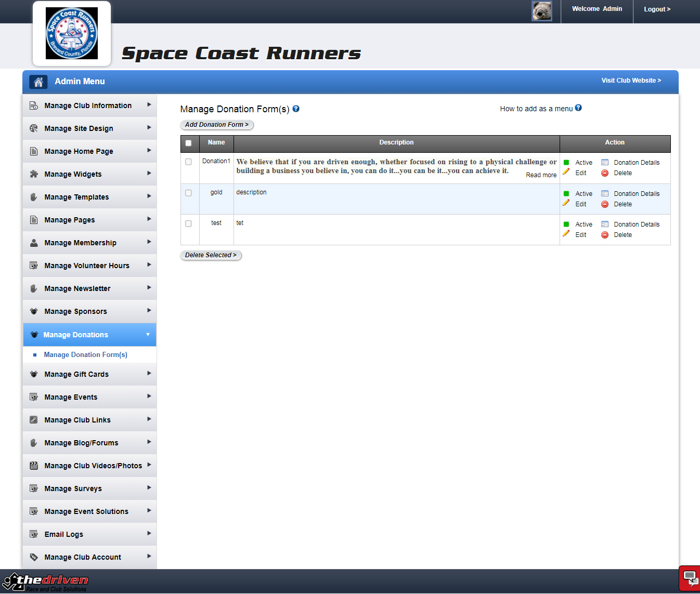700x594 pixels.
Task: Expand Manage Events submenu arrow
Action: [x=149, y=397]
